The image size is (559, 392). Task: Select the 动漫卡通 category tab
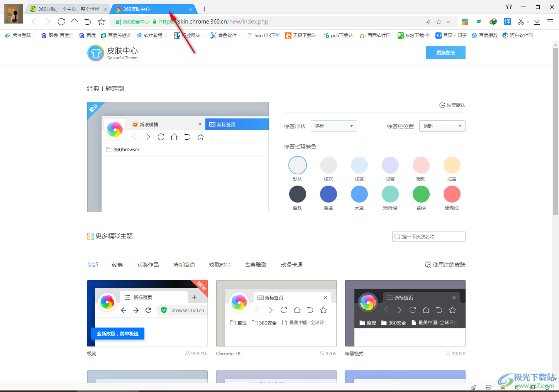pos(291,265)
